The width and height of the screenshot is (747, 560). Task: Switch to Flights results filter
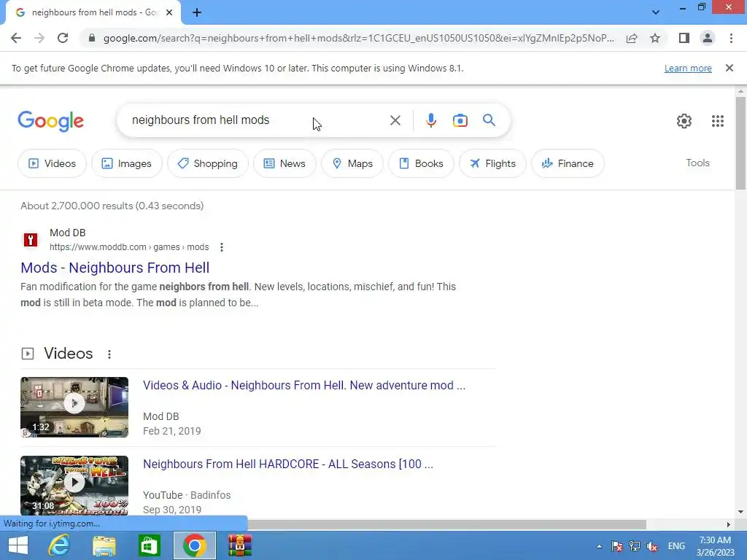pos(492,163)
